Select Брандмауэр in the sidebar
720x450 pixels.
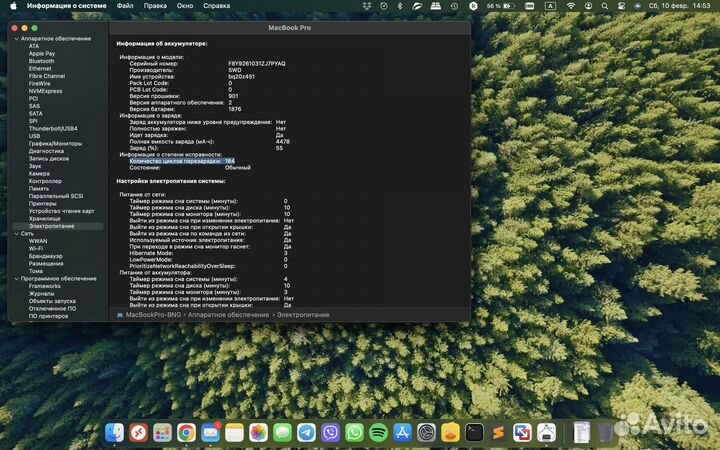(x=45, y=256)
